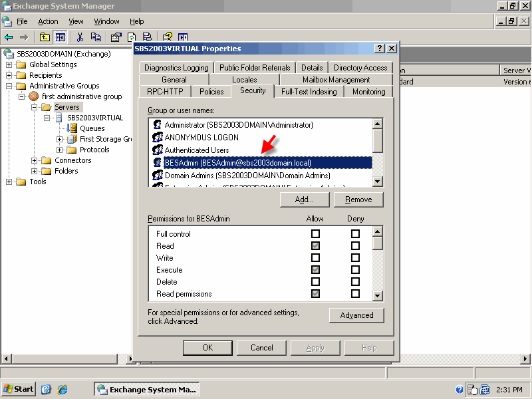Viewport: 532px width, 399px height.
Task: Remove the selected user with the Remove button
Action: coord(358,199)
